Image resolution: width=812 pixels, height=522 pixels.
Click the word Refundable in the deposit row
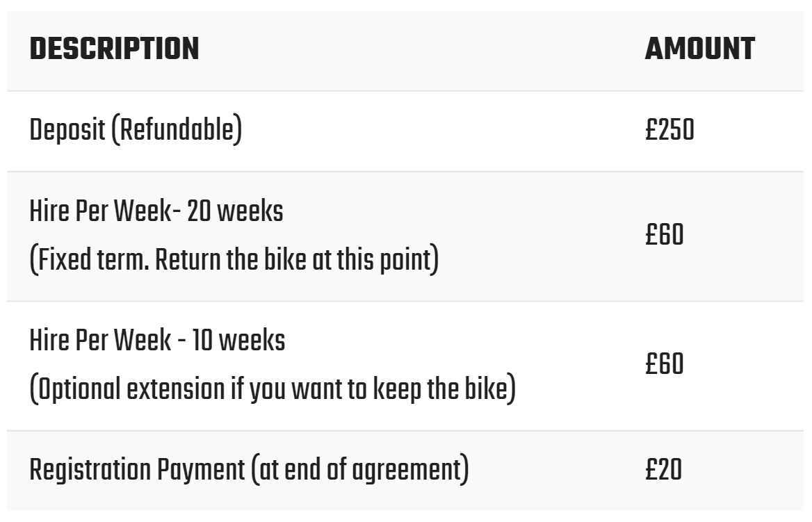pos(178,129)
